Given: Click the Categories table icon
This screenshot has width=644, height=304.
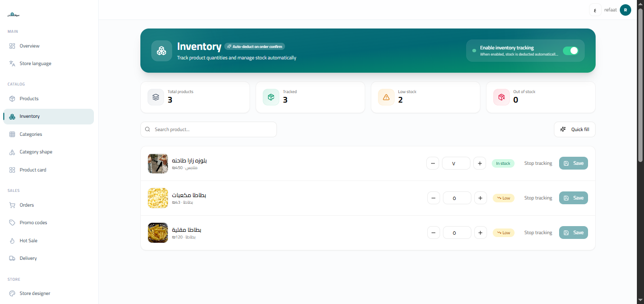Looking at the screenshot, I should point(12,134).
